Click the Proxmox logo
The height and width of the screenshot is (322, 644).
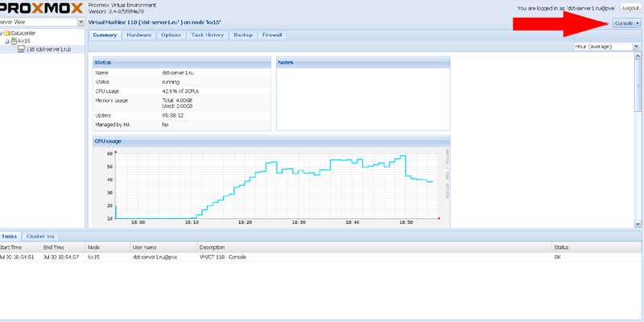tap(42, 8)
